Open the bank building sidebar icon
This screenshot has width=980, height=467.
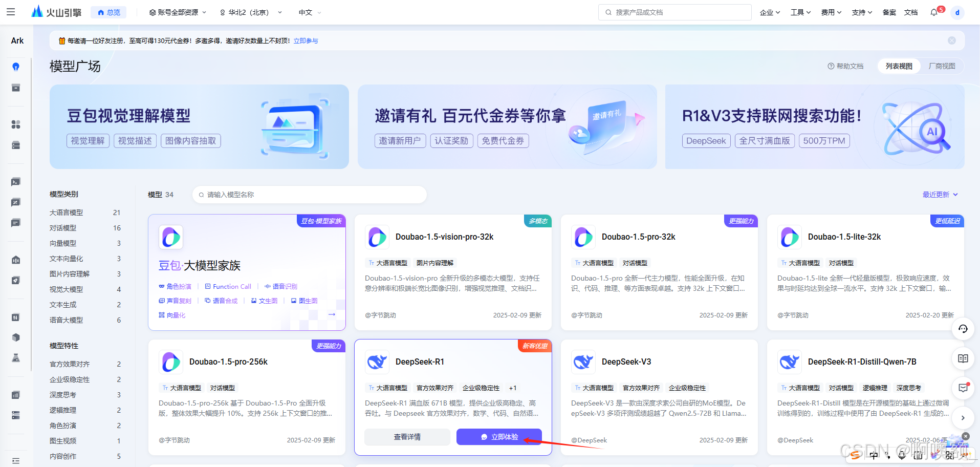tap(16, 260)
